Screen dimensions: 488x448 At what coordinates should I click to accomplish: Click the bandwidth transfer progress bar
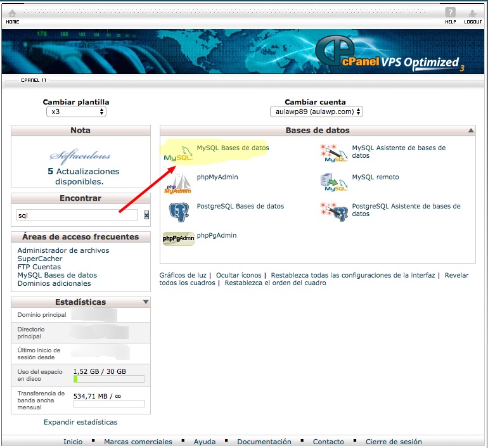click(109, 404)
